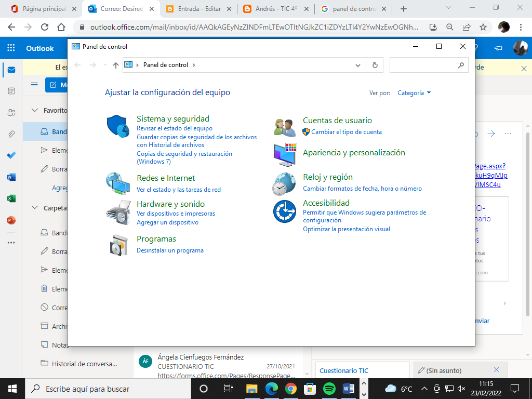This screenshot has height=399, width=532.
Task: Open Spotify from the taskbar
Action: click(329, 389)
